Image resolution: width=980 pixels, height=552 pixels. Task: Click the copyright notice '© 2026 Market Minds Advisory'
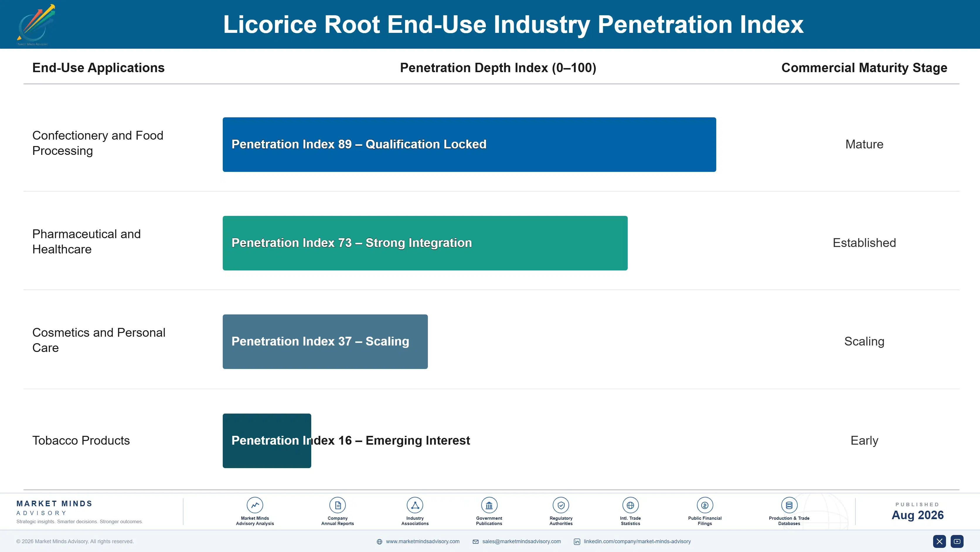click(x=75, y=541)
